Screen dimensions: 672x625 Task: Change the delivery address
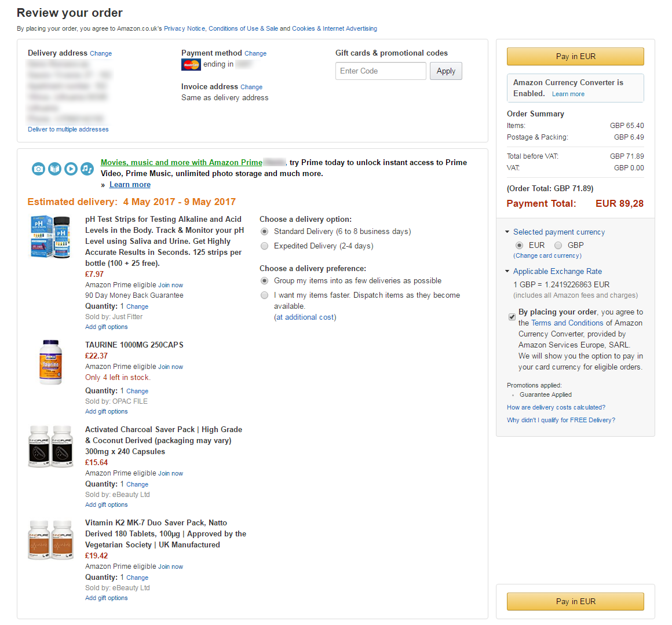pos(101,53)
